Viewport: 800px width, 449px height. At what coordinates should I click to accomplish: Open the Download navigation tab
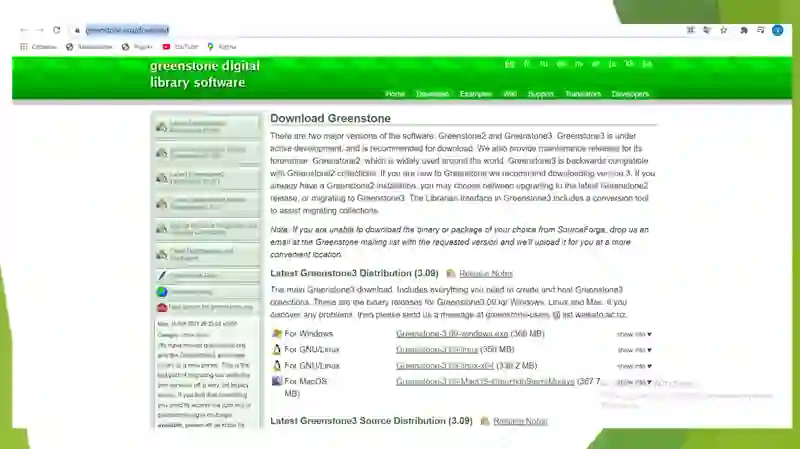[x=432, y=94]
